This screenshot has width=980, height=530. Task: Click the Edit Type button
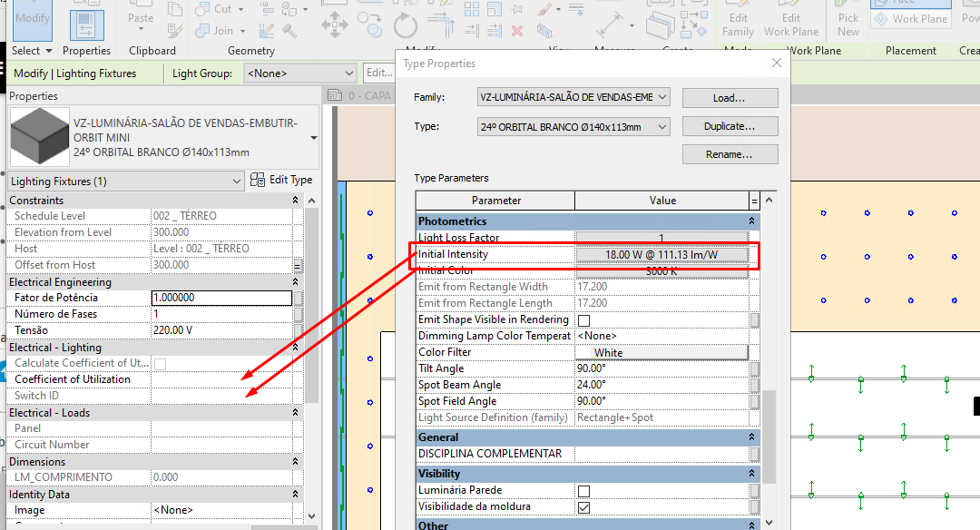[282, 180]
